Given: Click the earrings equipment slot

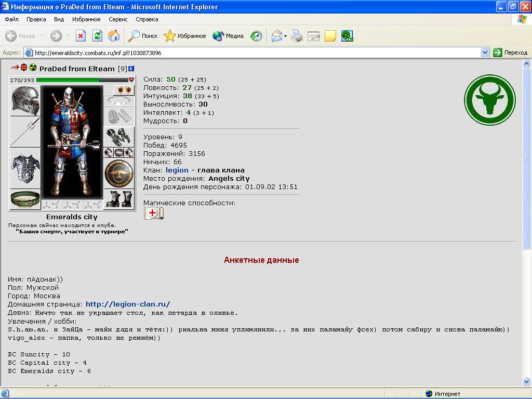Looking at the screenshot, I should (124, 90).
